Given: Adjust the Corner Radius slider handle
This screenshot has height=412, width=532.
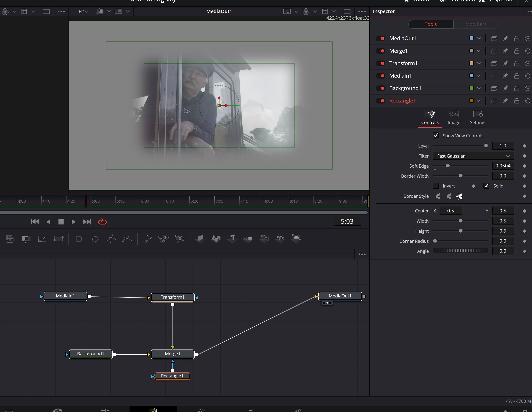Looking at the screenshot, I should pyautogui.click(x=435, y=241).
